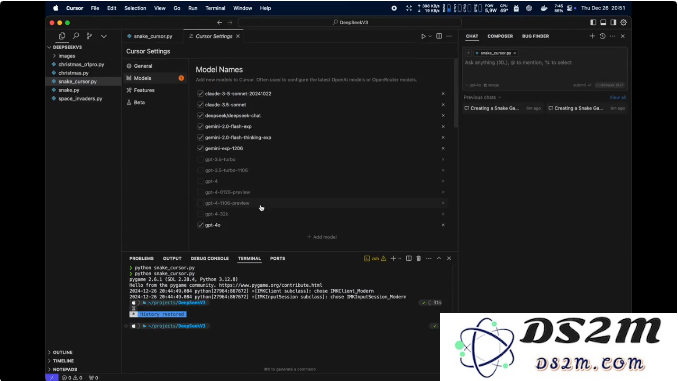Split the editor with split icon

pyautogui.click(x=439, y=36)
